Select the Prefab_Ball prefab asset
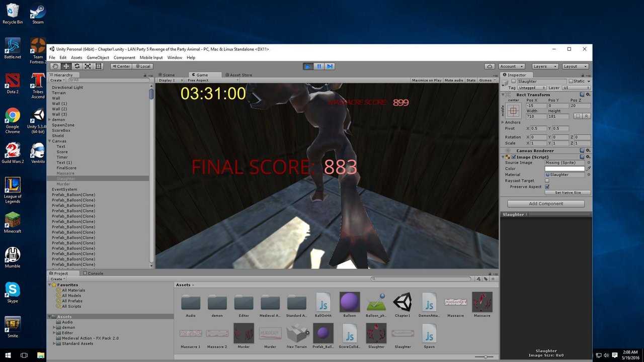 click(x=323, y=335)
